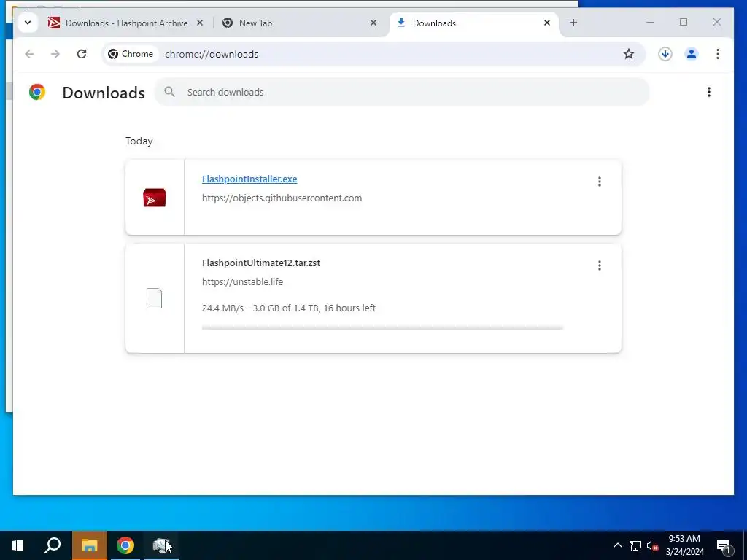Click the FlashpointUltimate12.tar.zst file name
This screenshot has height=560, width=747.
tap(261, 262)
